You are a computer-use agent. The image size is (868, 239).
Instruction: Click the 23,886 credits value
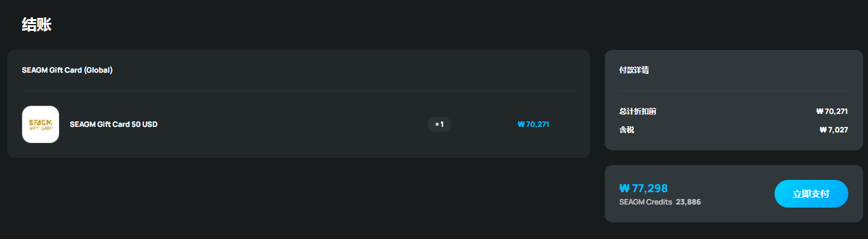pyautogui.click(x=688, y=202)
